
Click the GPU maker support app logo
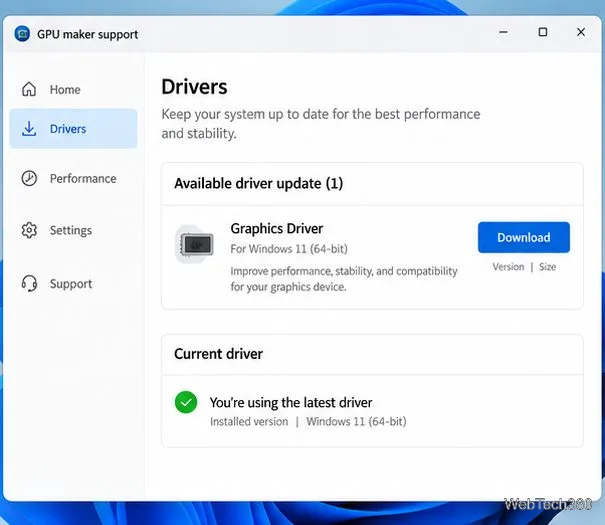pyautogui.click(x=22, y=34)
